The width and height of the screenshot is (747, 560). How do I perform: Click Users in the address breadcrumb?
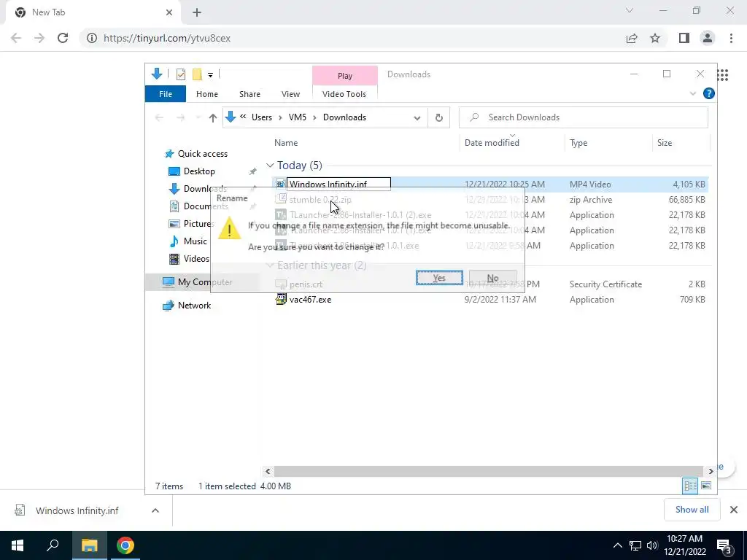click(262, 117)
